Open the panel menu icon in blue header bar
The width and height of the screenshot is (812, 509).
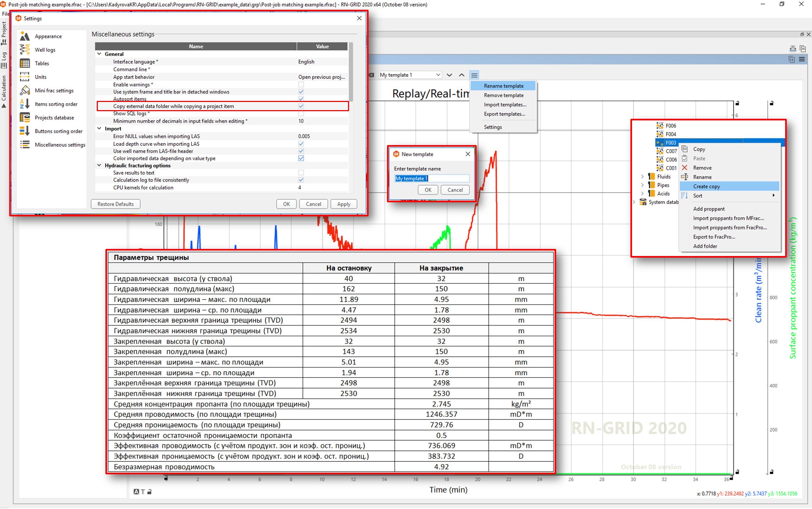tap(802, 60)
